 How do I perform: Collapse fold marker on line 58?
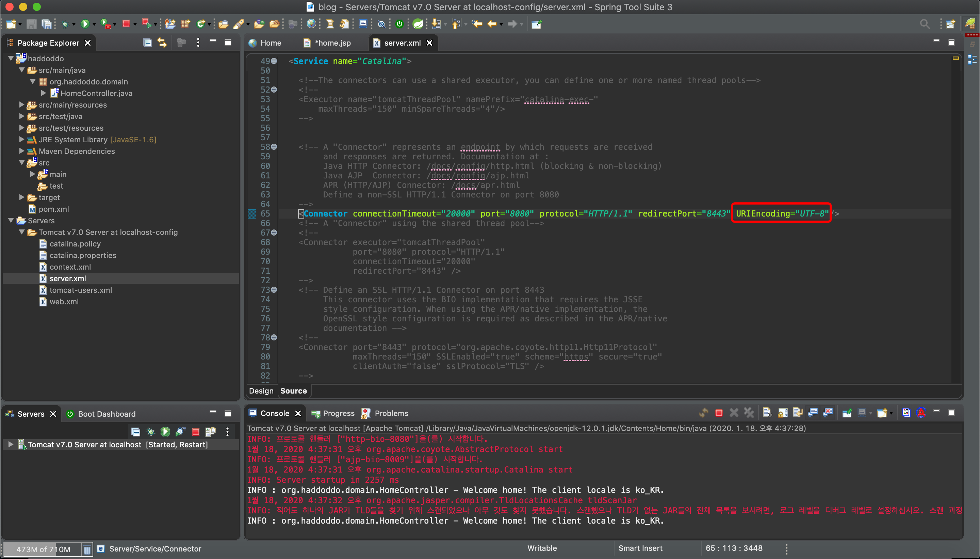[274, 147]
